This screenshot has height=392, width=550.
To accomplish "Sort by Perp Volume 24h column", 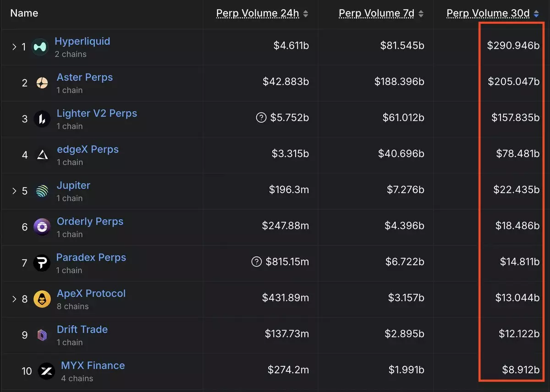I will (306, 14).
